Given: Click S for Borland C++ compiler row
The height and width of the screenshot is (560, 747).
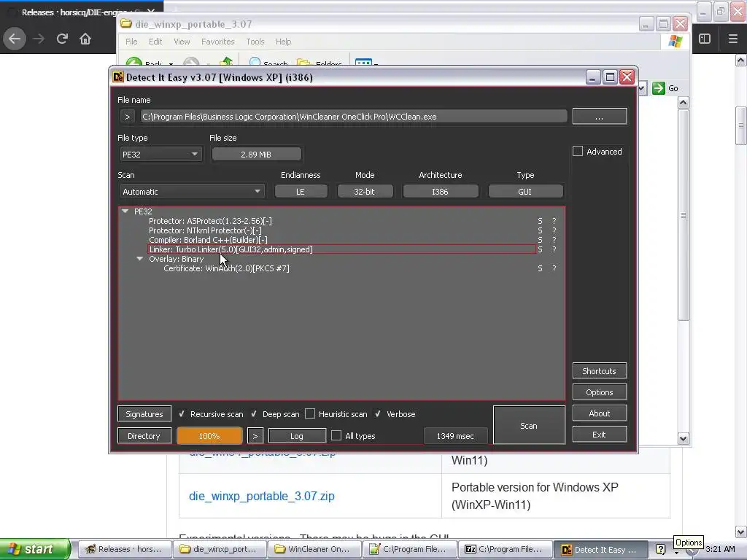Looking at the screenshot, I should tap(540, 240).
